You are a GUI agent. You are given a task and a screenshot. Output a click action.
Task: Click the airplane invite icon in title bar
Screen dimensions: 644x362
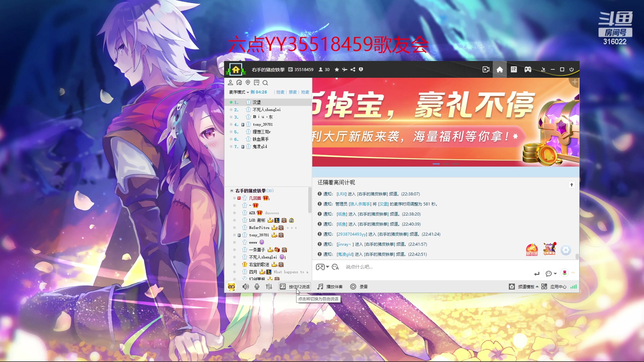(x=344, y=69)
